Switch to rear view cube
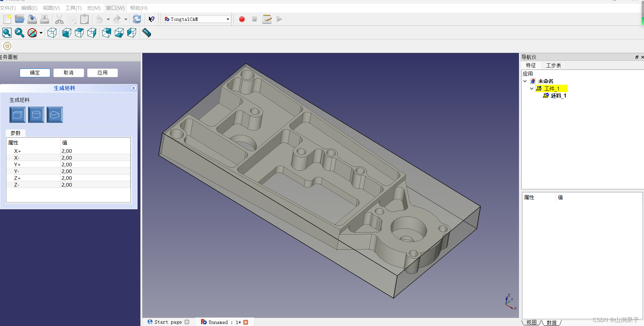 [x=106, y=33]
